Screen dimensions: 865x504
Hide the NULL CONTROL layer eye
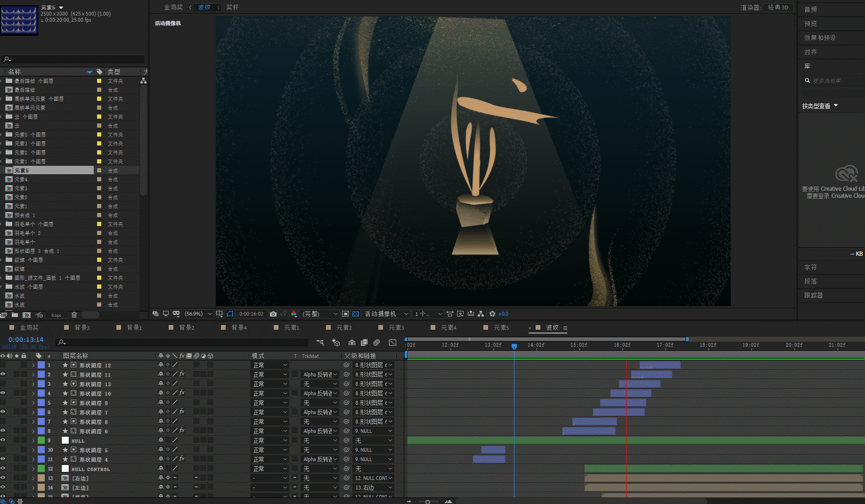point(3,469)
